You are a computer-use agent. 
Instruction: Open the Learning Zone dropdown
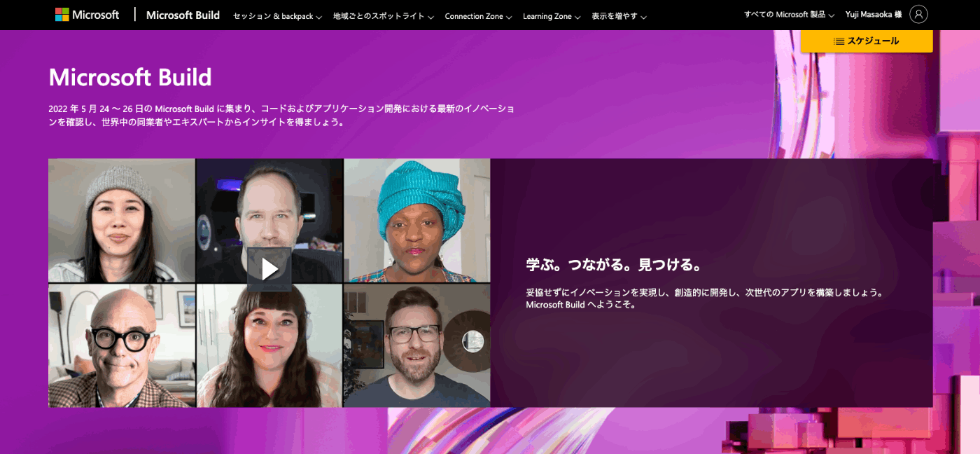pyautogui.click(x=552, y=16)
